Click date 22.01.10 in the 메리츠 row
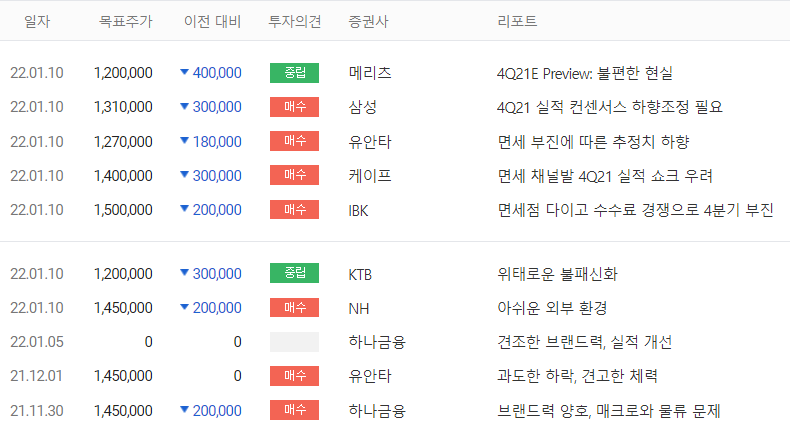This screenshot has width=790, height=428. click(x=37, y=73)
